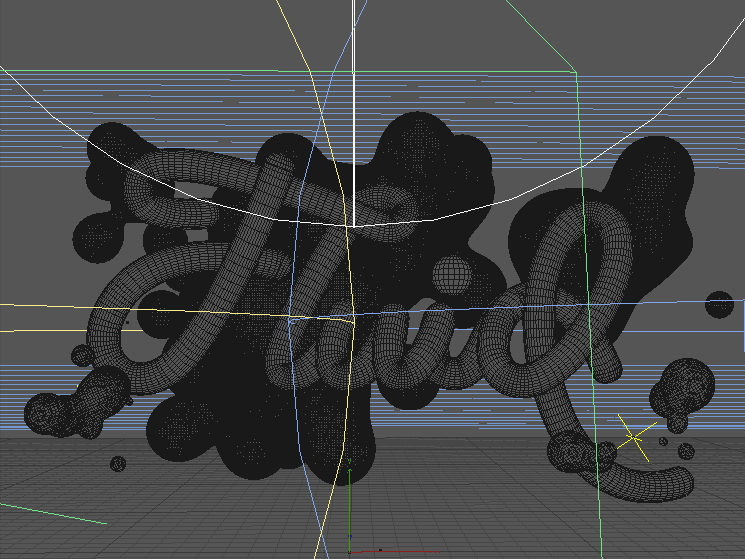Select the light wireframe sphere in the center
The height and width of the screenshot is (559, 745).
point(452,274)
